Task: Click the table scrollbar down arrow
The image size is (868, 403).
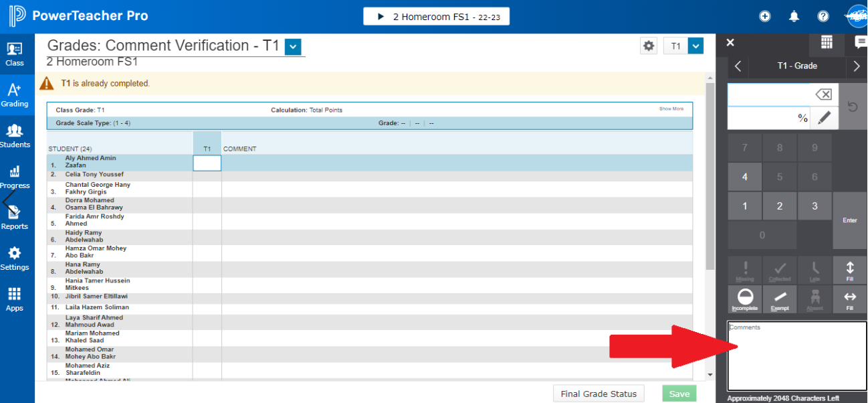Action: 710,375
